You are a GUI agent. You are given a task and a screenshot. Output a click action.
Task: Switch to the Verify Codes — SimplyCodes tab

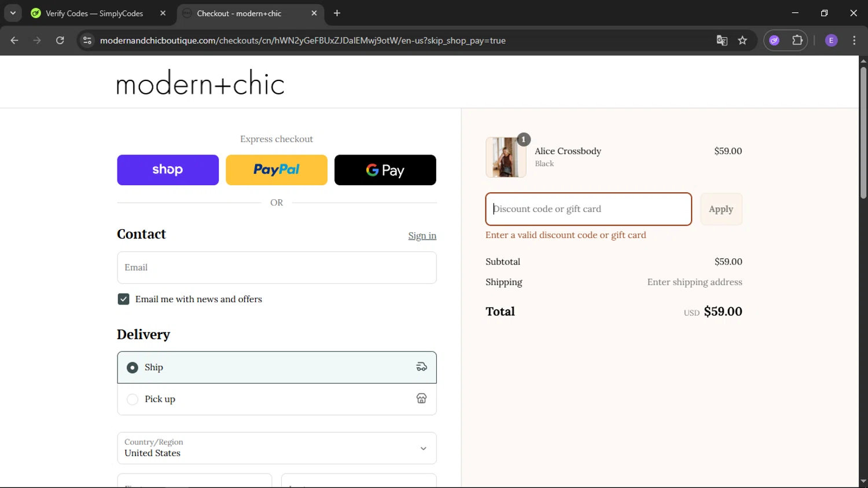coord(94,13)
